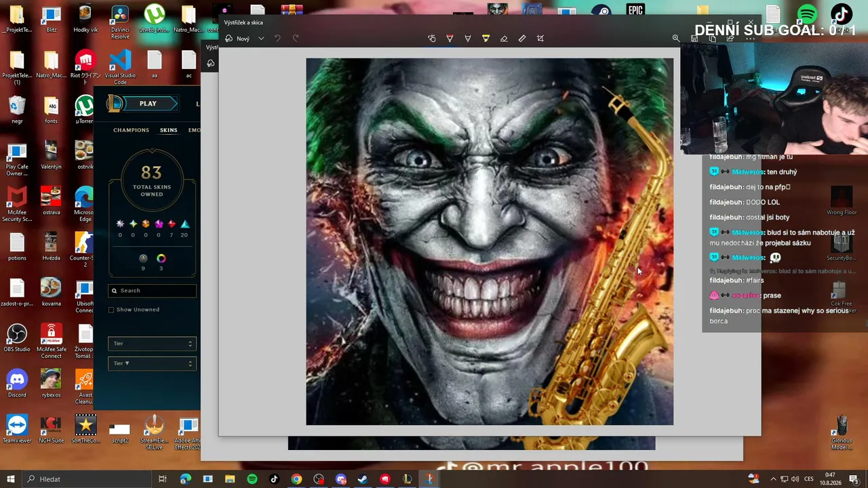This screenshot has width=868, height=488.
Task: Select the McAfee Security Scan desktop icon
Action: click(17, 204)
